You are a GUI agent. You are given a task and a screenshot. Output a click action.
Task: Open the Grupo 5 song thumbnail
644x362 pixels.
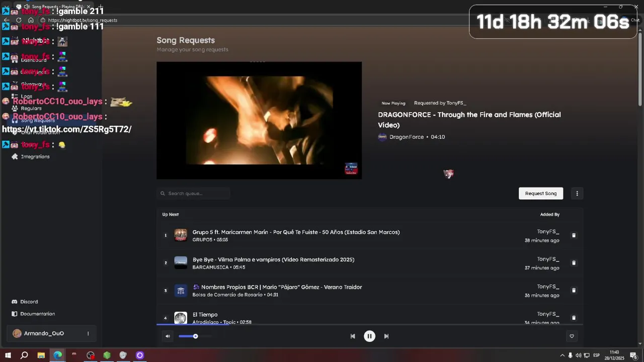coord(181,235)
